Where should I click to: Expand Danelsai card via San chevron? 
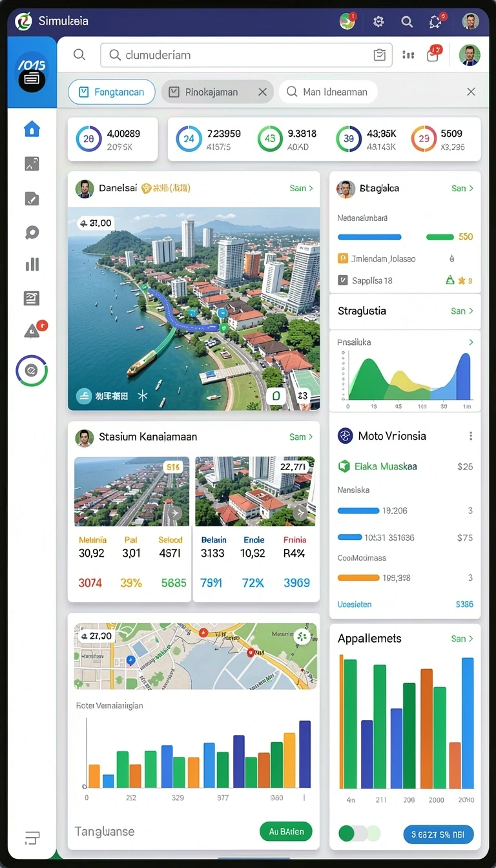[x=302, y=189]
